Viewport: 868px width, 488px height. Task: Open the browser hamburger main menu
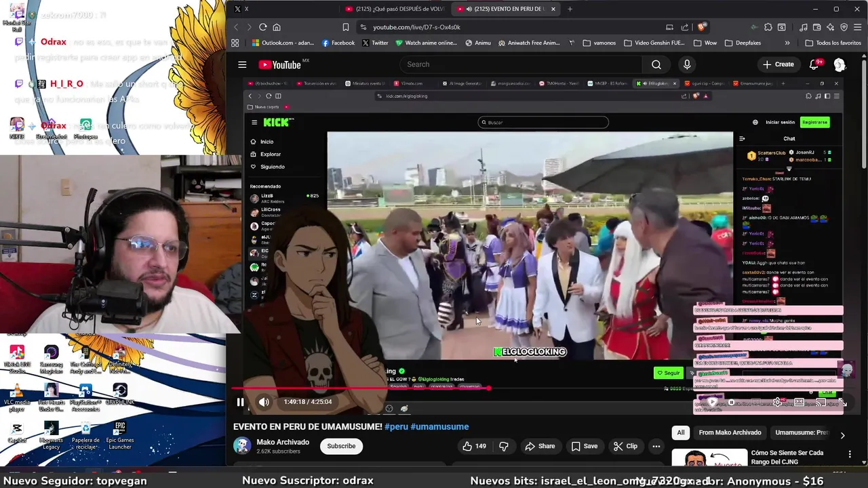pyautogui.click(x=857, y=27)
